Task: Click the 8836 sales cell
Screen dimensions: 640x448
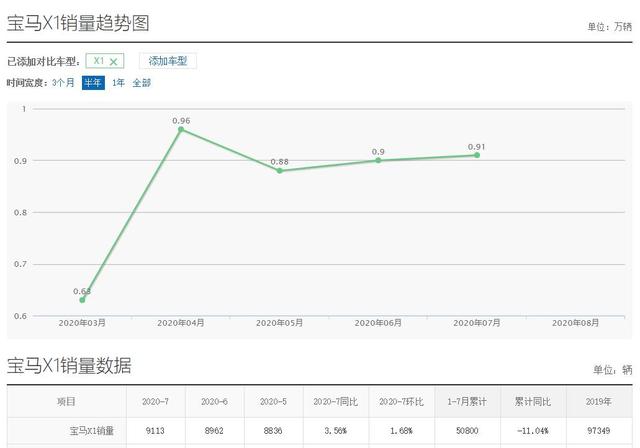Action: click(273, 430)
